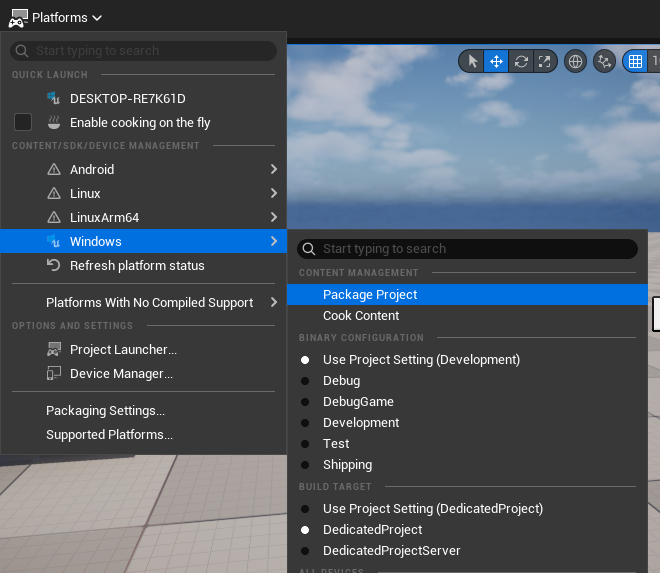
Task: Click the steaming bowl cooking icon
Action: (x=54, y=122)
